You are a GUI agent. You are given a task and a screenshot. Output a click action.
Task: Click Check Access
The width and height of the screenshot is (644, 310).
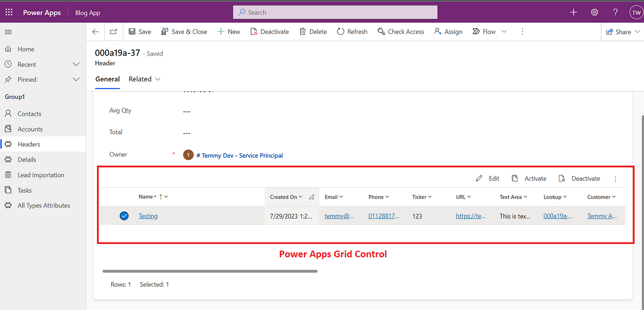pos(401,32)
